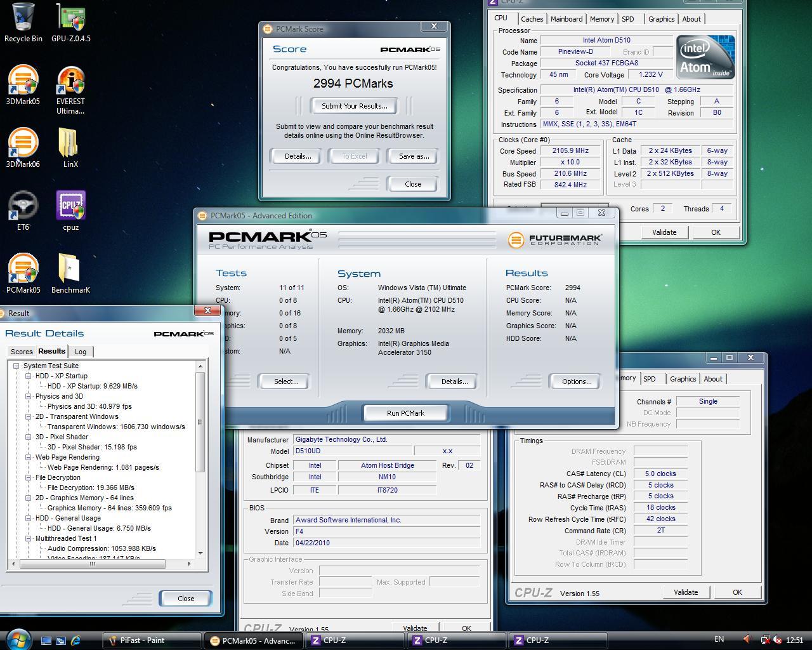Click the volume speaker tray icon
This screenshot has height=650, width=812.
tap(747, 640)
